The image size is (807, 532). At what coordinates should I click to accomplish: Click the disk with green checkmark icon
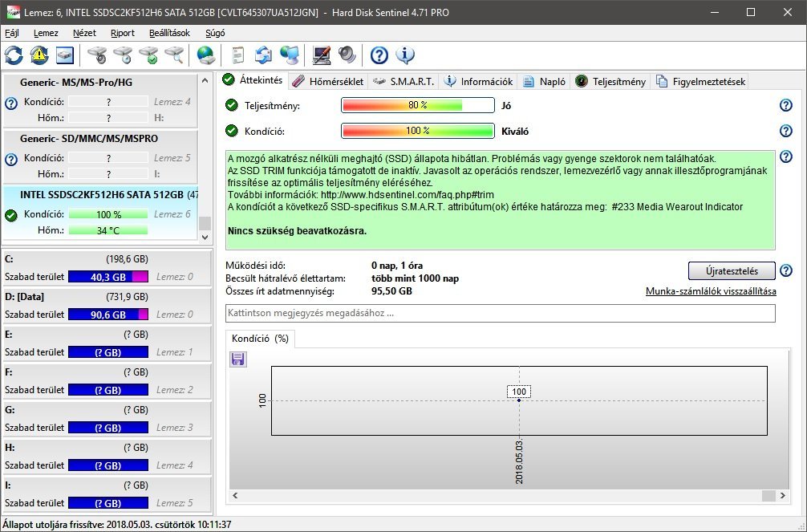(x=148, y=55)
